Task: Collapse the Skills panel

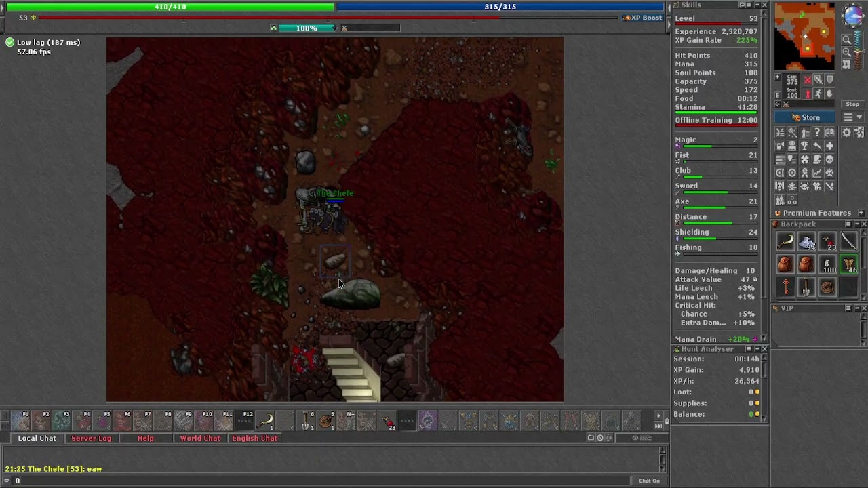Action: click(x=757, y=5)
